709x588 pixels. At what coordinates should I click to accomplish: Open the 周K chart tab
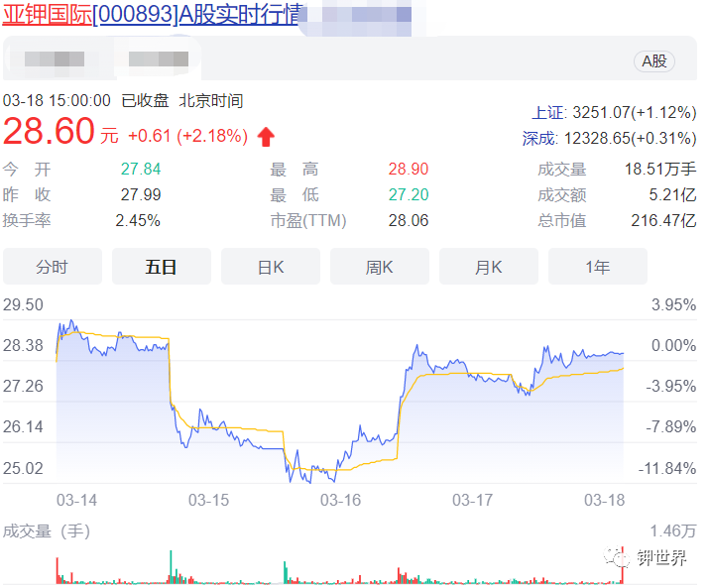(380, 267)
